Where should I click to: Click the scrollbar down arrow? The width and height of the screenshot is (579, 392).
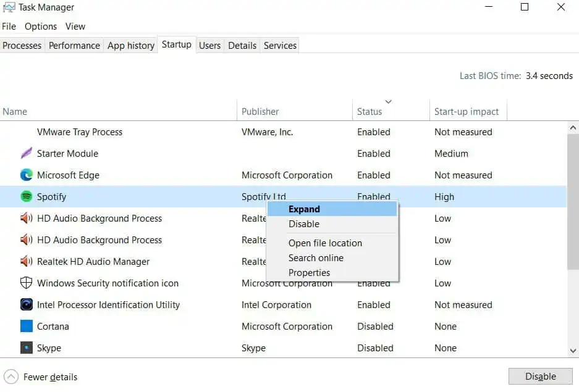[573, 350]
